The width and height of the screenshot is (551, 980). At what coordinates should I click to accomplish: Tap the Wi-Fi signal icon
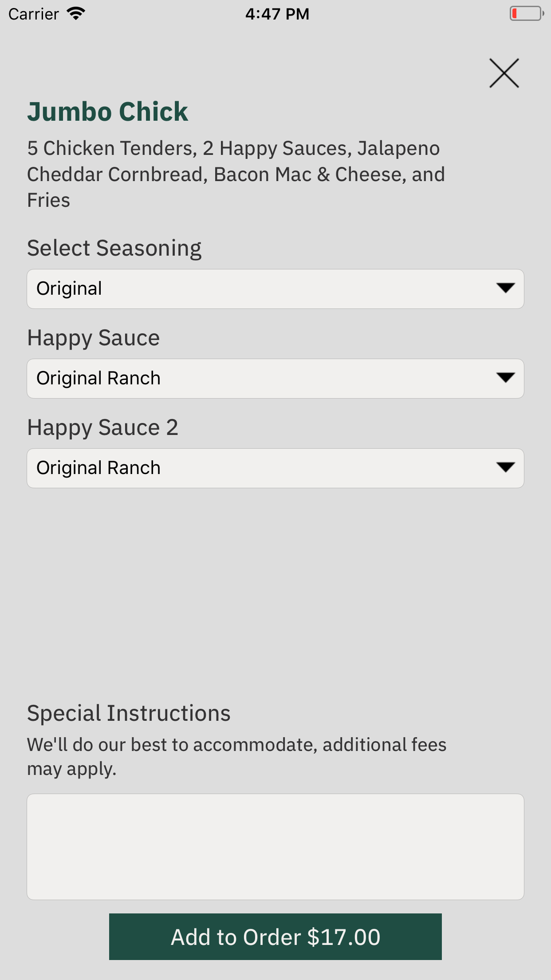pos(76,14)
